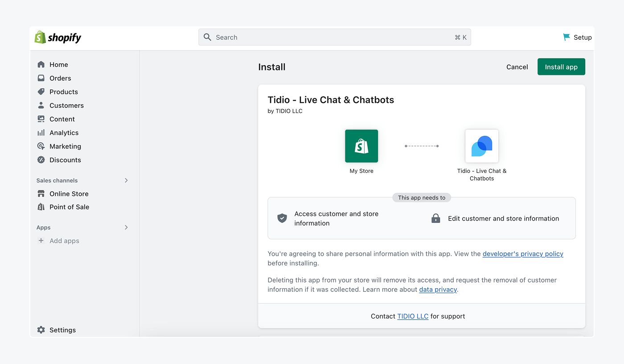Click the TIDIO LLC support link
Screen dimensions: 624x364
coord(413,316)
